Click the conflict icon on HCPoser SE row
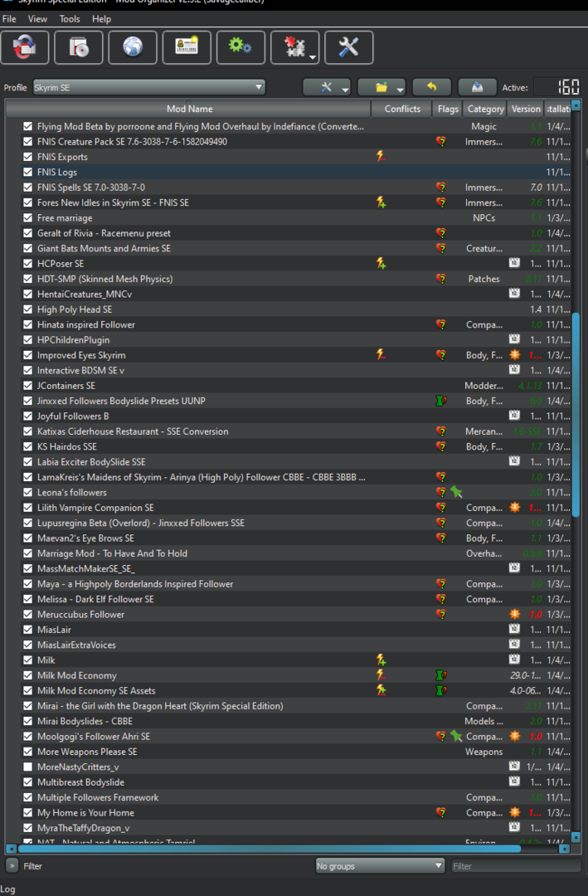 (x=381, y=263)
